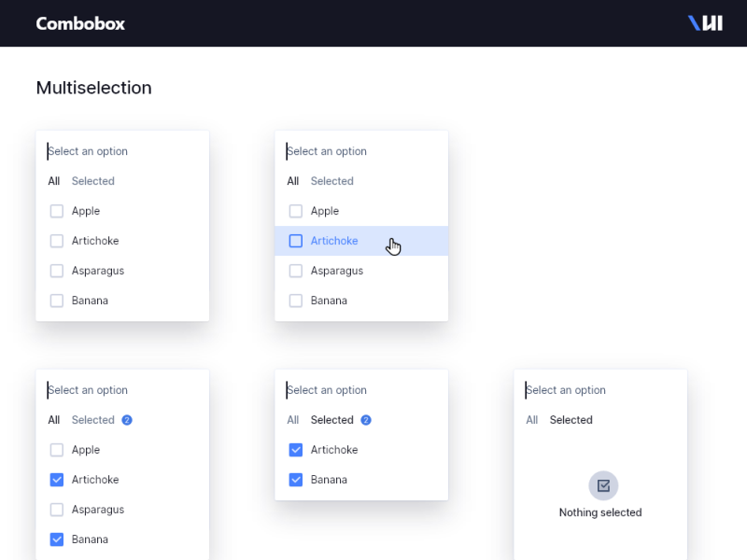Click Asparagus label in top-middle combobox
This screenshot has width=747, height=560.
[337, 271]
